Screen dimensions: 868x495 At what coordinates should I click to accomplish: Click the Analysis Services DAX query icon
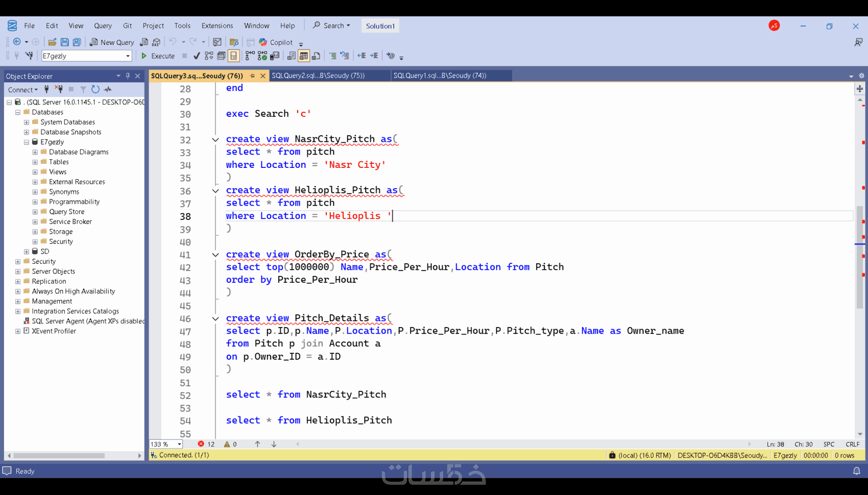pos(157,42)
